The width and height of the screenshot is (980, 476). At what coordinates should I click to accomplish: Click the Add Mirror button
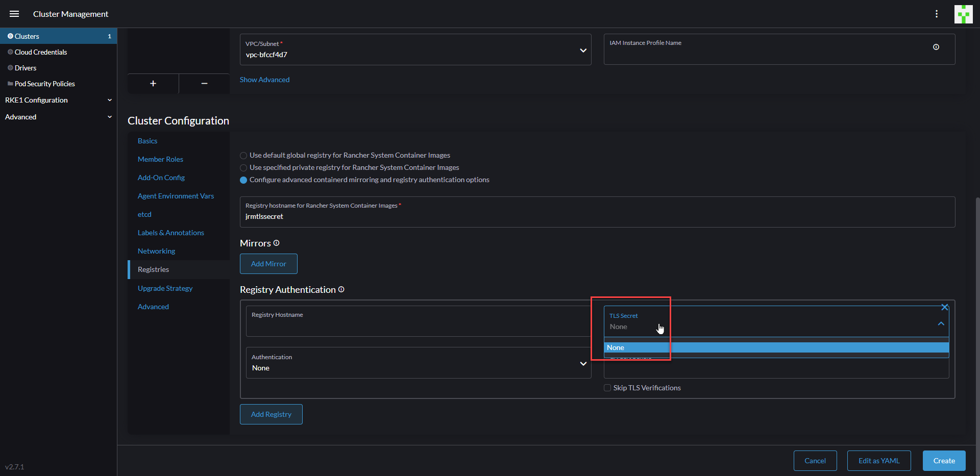tap(268, 264)
